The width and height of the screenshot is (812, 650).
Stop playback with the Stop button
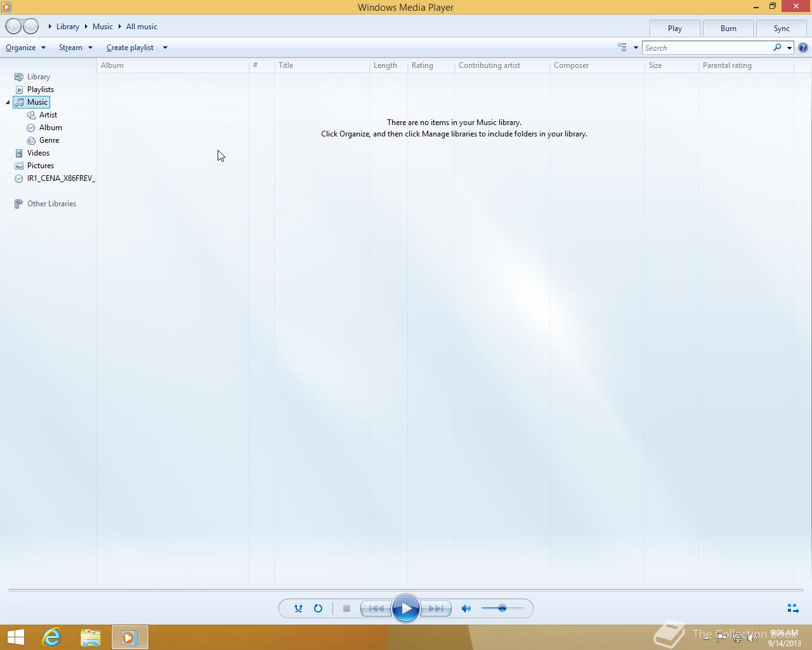346,608
